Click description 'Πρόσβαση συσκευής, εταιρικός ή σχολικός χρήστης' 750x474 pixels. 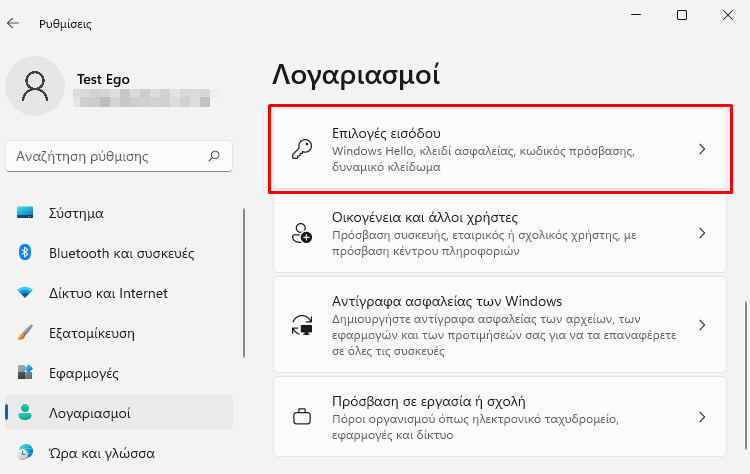click(477, 235)
